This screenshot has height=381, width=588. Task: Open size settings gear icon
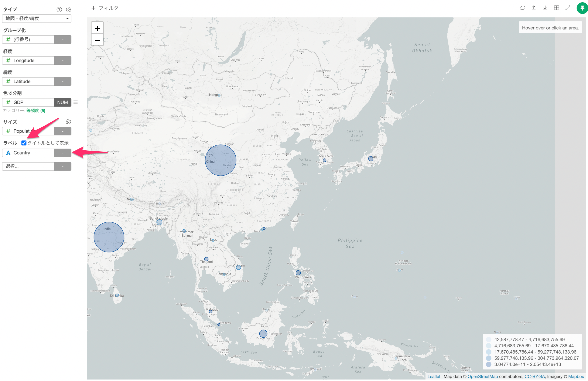point(68,122)
